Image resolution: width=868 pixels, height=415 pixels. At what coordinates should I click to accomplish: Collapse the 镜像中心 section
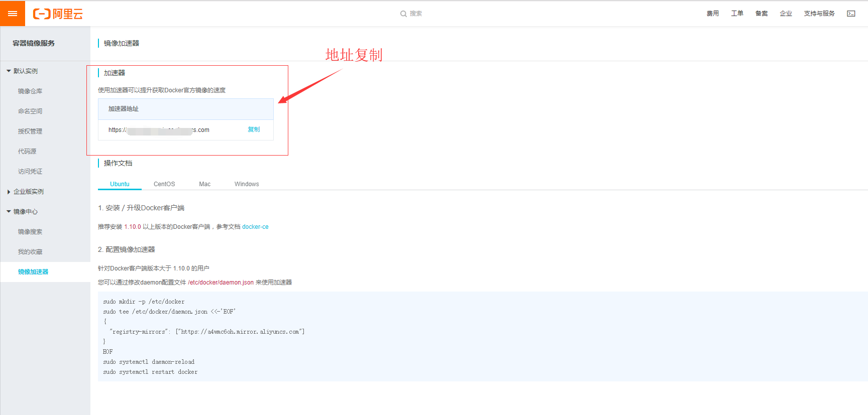[x=22, y=212]
